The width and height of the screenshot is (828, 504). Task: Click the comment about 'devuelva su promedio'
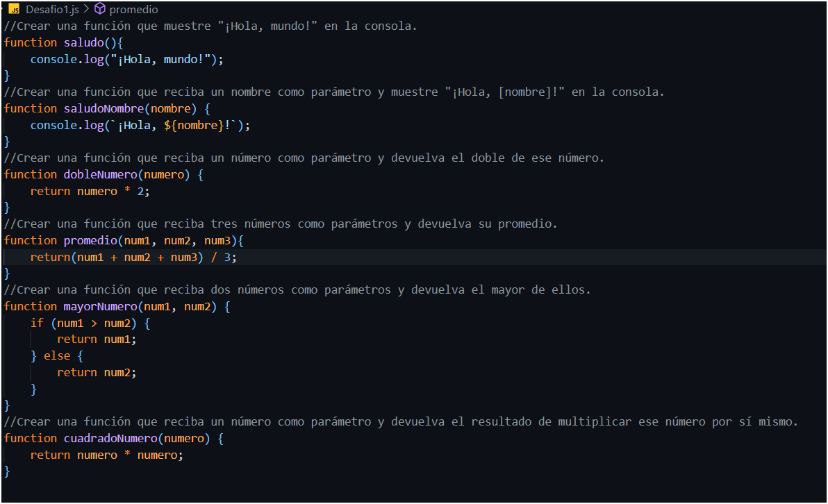click(x=281, y=224)
